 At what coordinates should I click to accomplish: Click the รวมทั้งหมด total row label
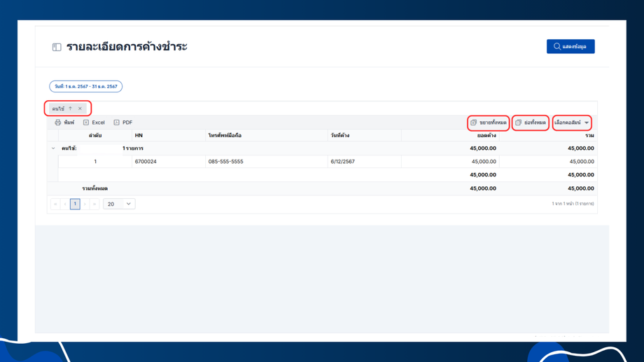click(95, 188)
